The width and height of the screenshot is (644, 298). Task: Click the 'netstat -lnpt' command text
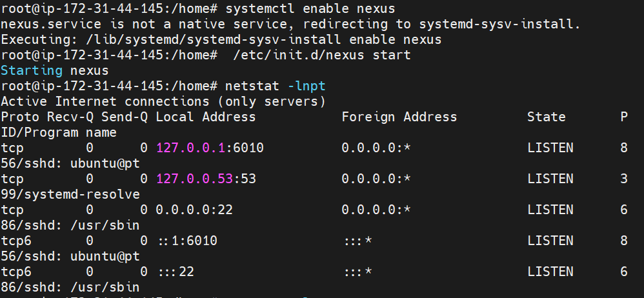point(275,86)
